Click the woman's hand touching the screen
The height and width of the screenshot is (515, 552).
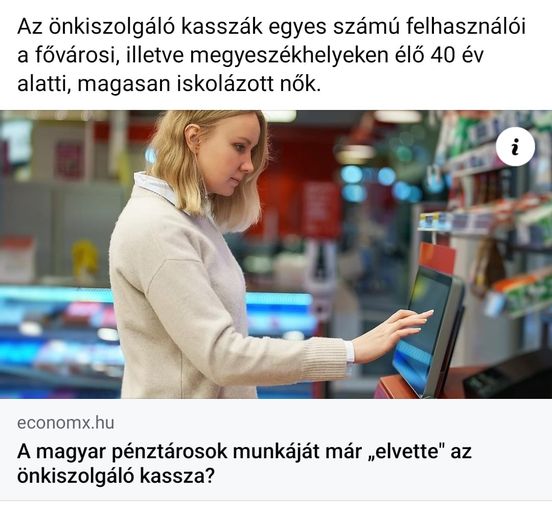tap(393, 334)
